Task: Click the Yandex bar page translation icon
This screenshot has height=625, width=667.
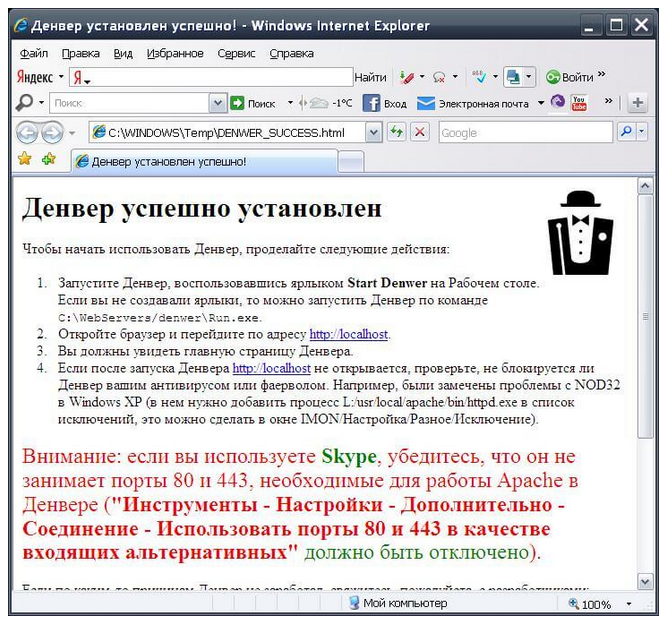Action: 513,77
